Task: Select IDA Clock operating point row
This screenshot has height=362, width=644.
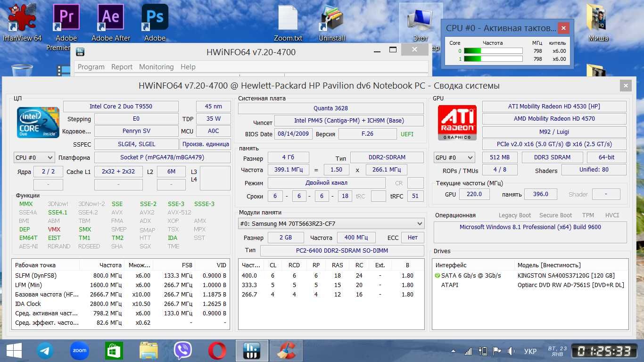Action: tap(121, 304)
